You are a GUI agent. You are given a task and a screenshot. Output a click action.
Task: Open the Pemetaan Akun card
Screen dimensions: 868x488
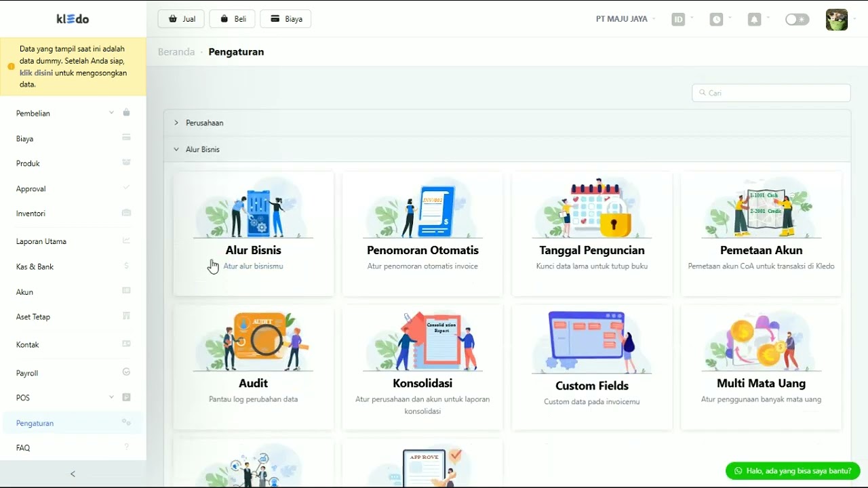pos(762,234)
